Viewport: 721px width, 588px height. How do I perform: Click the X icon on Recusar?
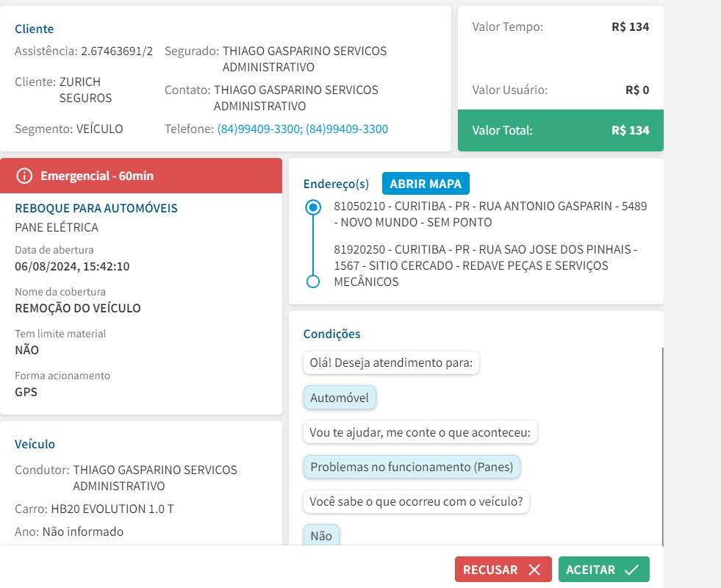[534, 570]
